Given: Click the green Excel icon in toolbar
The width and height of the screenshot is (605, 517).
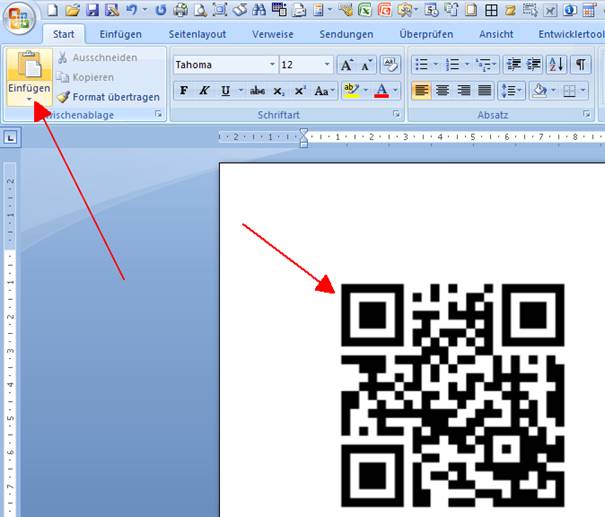Looking at the screenshot, I should click(x=365, y=10).
